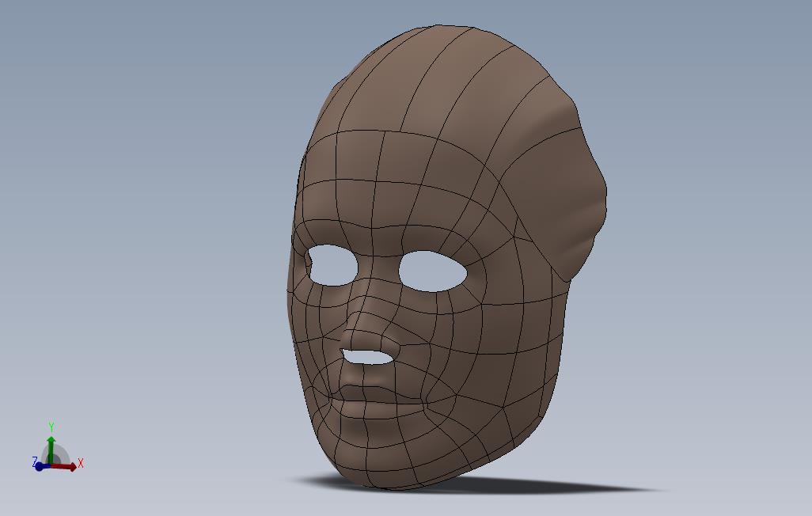Viewport: 812px width, 516px height.
Task: Select the brown face mask model
Action: [446, 257]
